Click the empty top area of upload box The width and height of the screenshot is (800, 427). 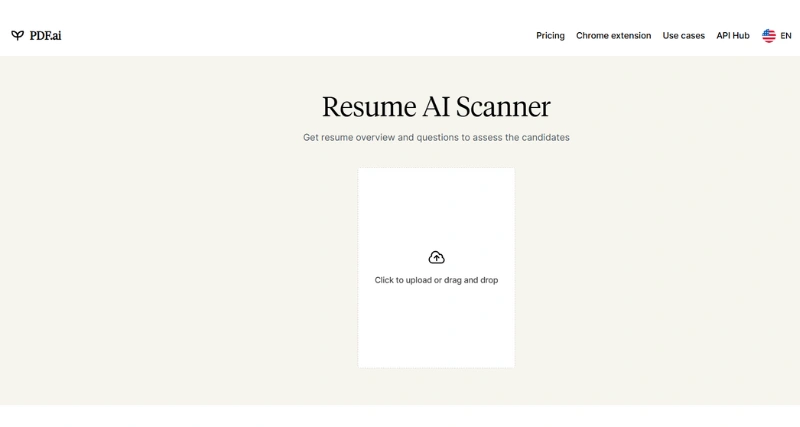click(436, 200)
